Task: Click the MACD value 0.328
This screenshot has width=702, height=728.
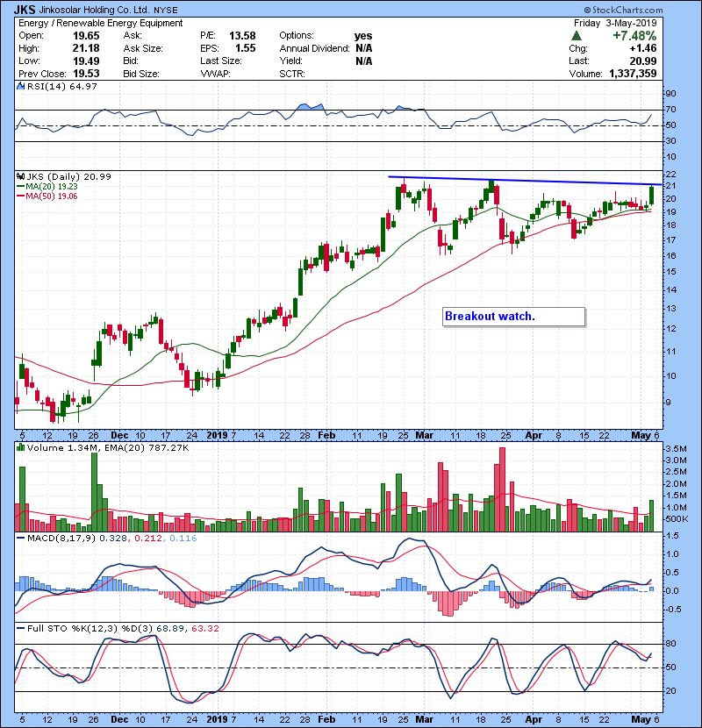Action: [x=113, y=539]
